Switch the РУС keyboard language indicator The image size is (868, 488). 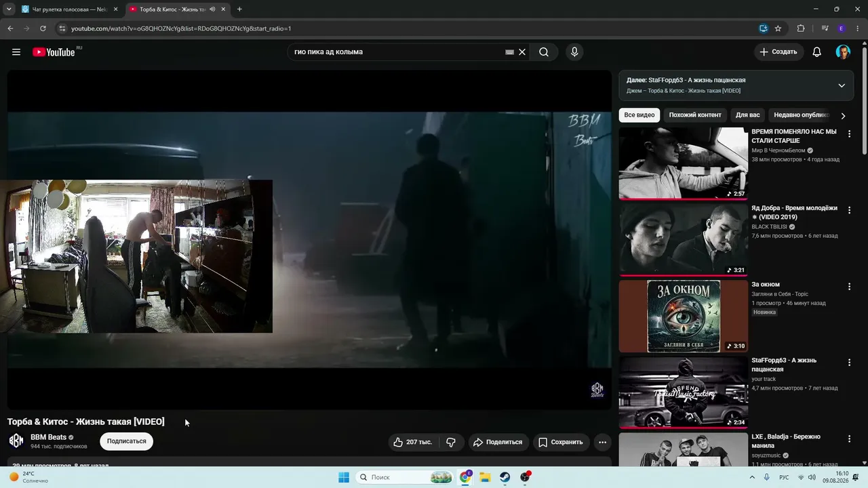tap(784, 477)
